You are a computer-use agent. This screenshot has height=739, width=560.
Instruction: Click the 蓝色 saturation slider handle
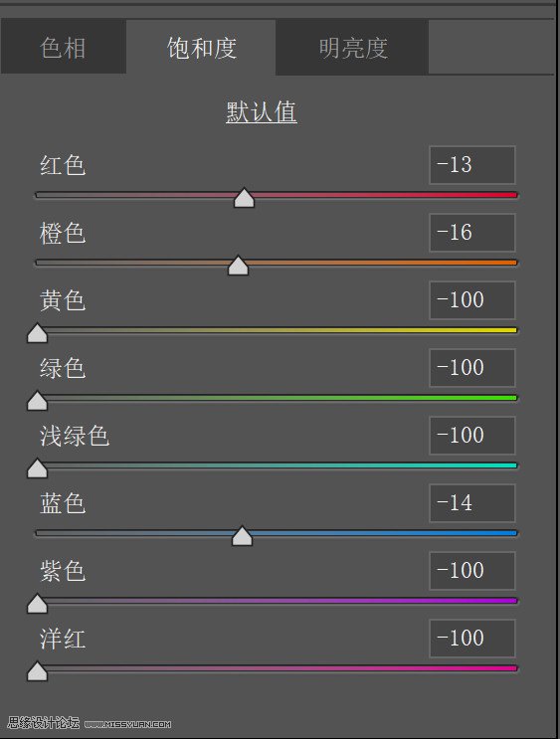(243, 536)
